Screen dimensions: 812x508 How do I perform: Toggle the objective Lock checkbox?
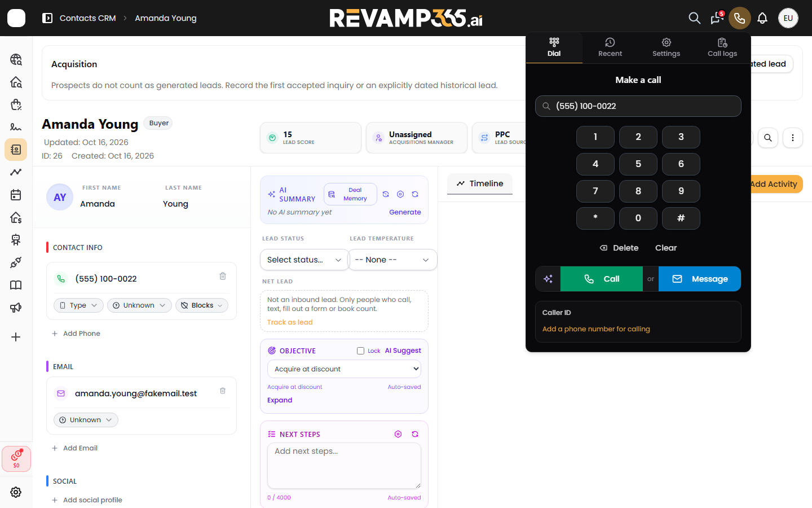361,351
